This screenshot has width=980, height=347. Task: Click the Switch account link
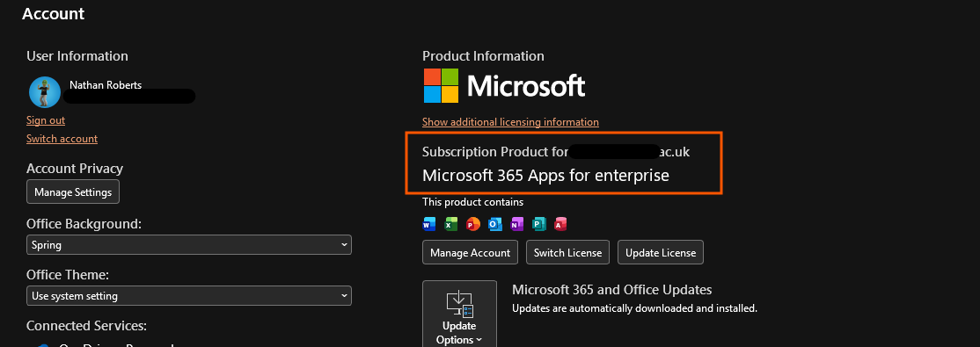pos(62,139)
